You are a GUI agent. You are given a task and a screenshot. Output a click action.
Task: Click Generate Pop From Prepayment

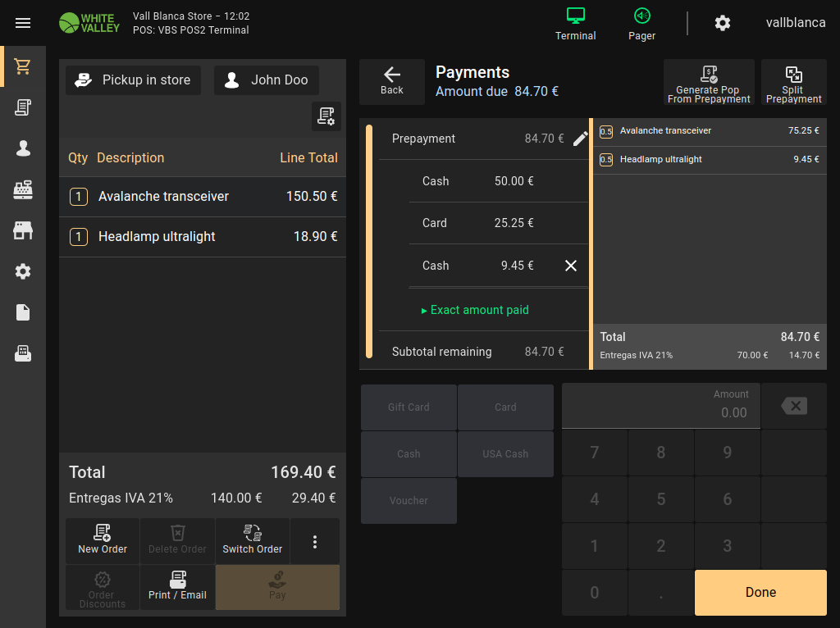tap(709, 82)
